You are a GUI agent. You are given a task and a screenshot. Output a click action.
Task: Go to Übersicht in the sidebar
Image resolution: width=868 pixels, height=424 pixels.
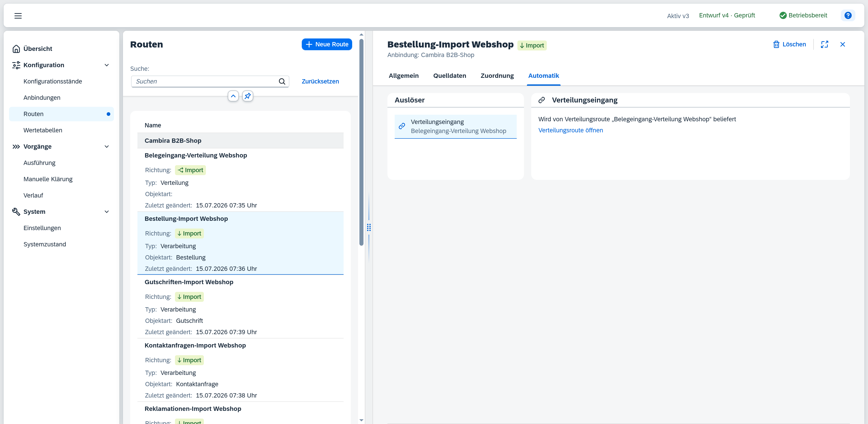point(61,49)
